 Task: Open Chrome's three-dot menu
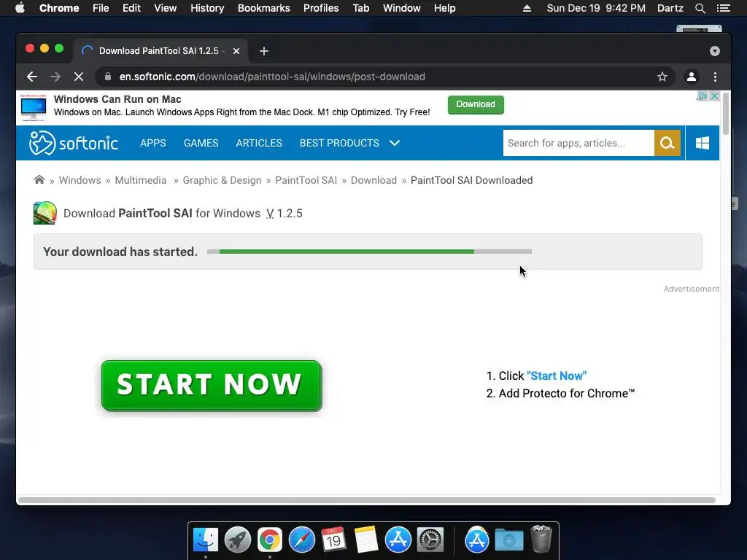click(x=715, y=77)
